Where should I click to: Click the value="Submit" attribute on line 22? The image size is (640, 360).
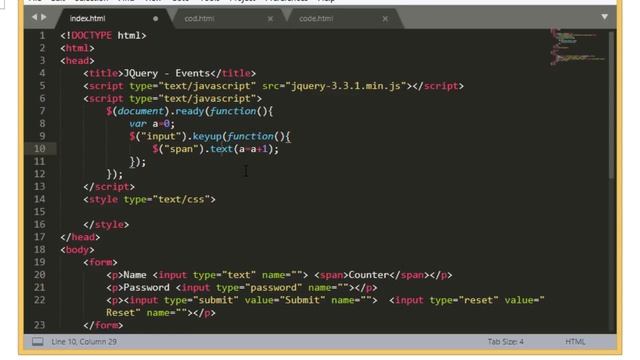click(x=285, y=300)
